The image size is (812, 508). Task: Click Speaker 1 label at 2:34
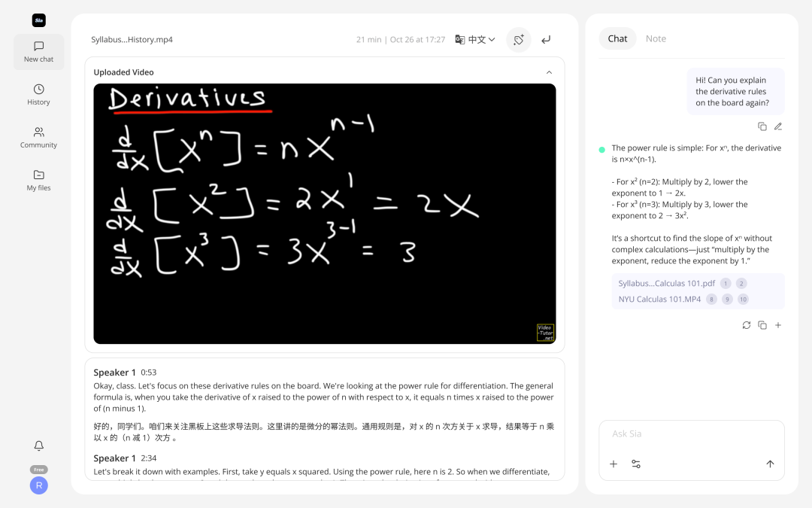click(x=114, y=458)
